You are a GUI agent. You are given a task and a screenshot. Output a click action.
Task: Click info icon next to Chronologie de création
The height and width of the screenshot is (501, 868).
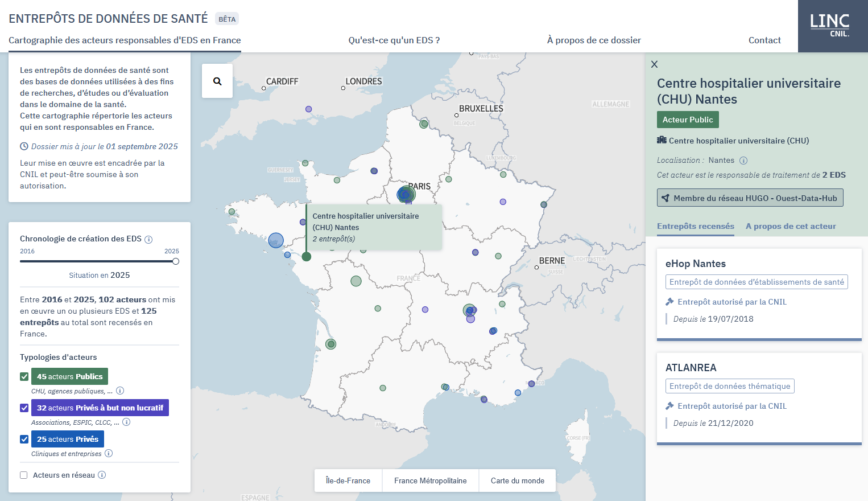(148, 240)
